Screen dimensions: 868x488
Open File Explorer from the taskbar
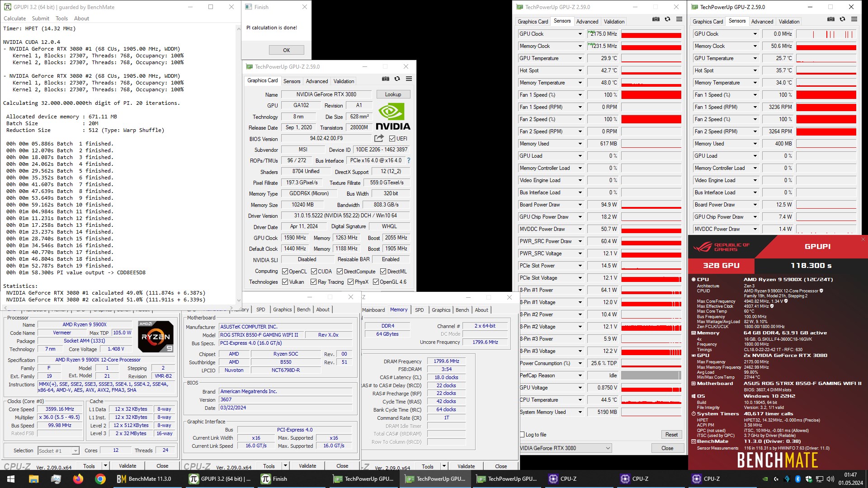pyautogui.click(x=33, y=479)
